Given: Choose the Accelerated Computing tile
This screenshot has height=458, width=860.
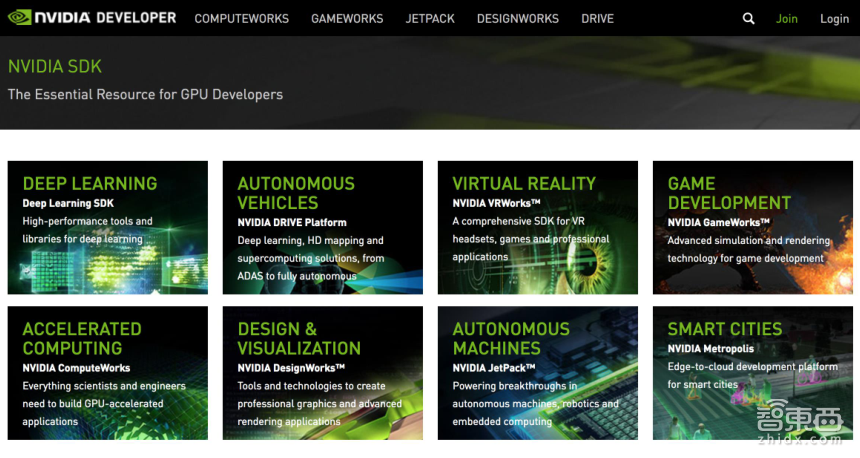Looking at the screenshot, I should (107, 373).
